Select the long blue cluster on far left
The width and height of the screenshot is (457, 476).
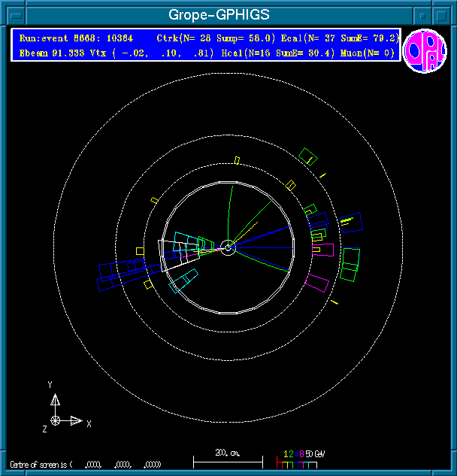point(120,272)
